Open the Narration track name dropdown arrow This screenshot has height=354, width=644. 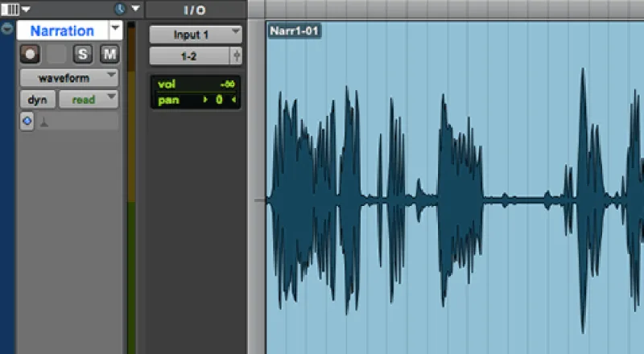(x=115, y=29)
